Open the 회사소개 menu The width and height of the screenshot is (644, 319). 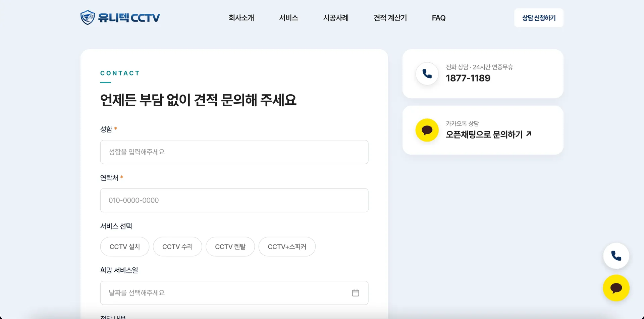(x=241, y=18)
